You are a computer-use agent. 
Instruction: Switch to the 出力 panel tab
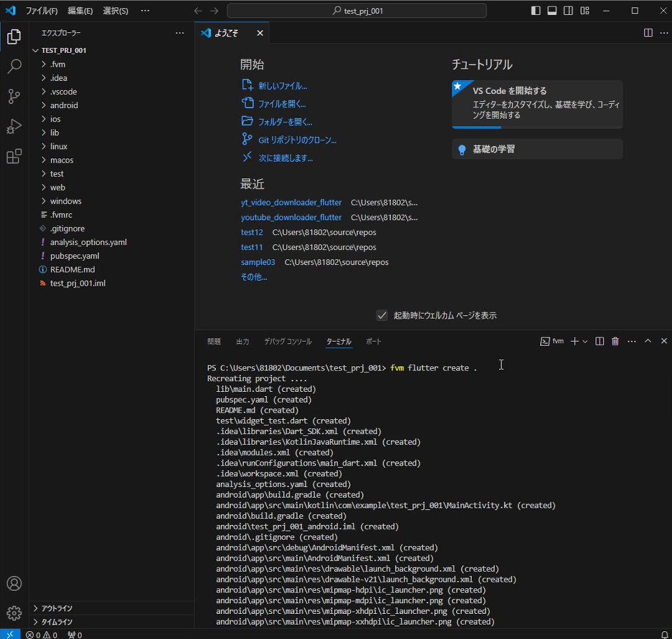(x=242, y=341)
